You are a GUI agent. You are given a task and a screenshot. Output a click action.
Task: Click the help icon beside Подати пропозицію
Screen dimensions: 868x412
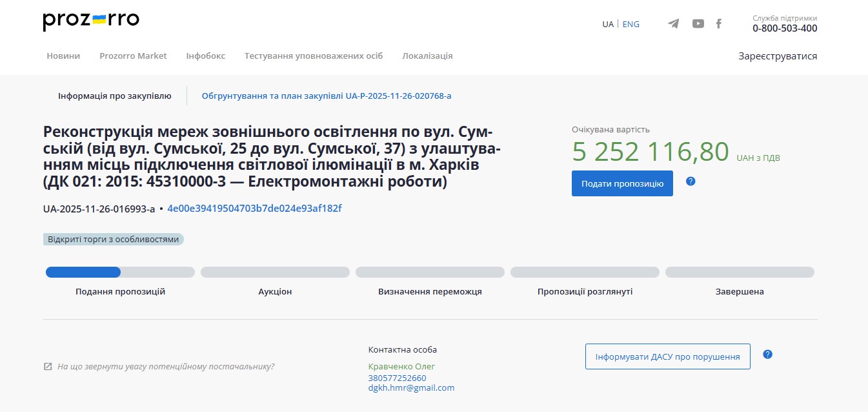691,182
